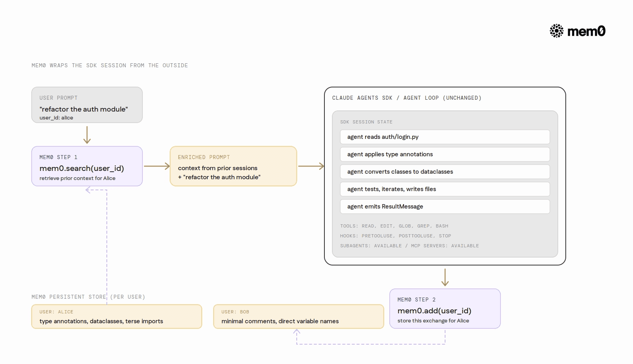Select the mem0.search(user_id) step box
The height and width of the screenshot is (364, 633).
(87, 166)
